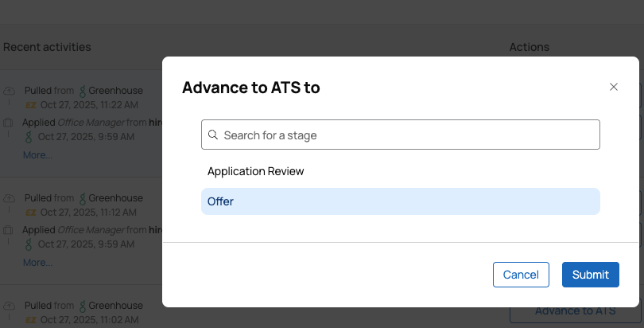
Task: Select the Offer stage option
Action: (401, 201)
